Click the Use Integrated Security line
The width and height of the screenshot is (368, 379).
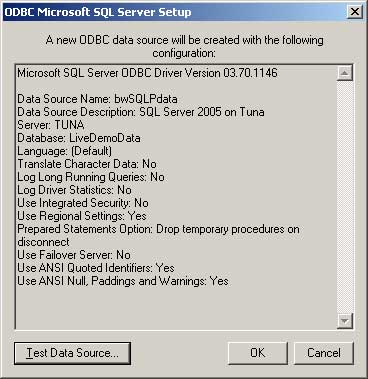[x=83, y=203]
